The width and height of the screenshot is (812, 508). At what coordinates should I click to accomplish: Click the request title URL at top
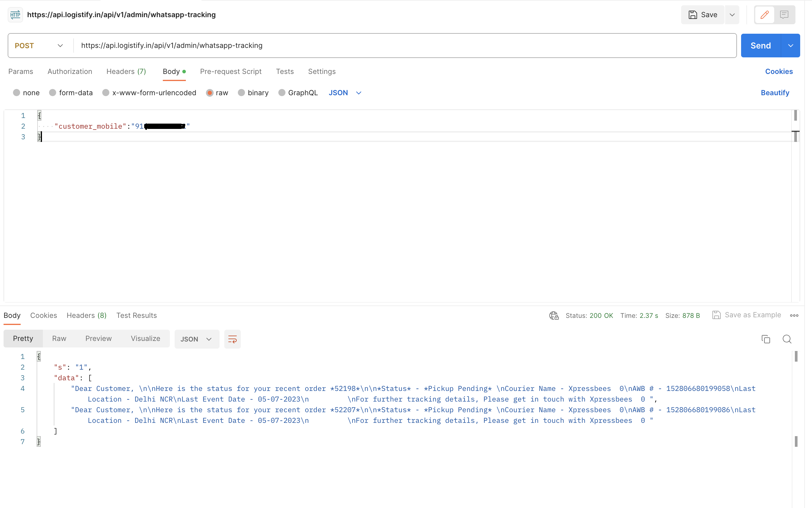121,15
